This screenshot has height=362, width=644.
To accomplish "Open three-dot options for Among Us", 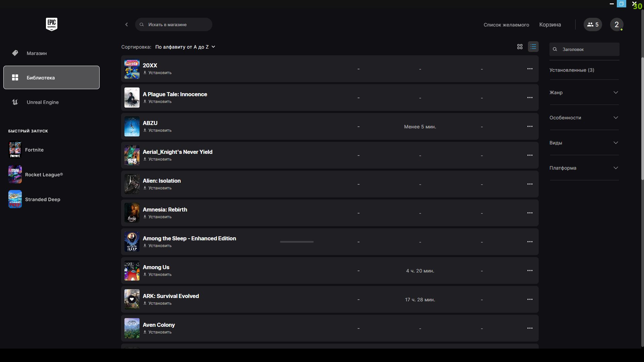I will (x=530, y=270).
